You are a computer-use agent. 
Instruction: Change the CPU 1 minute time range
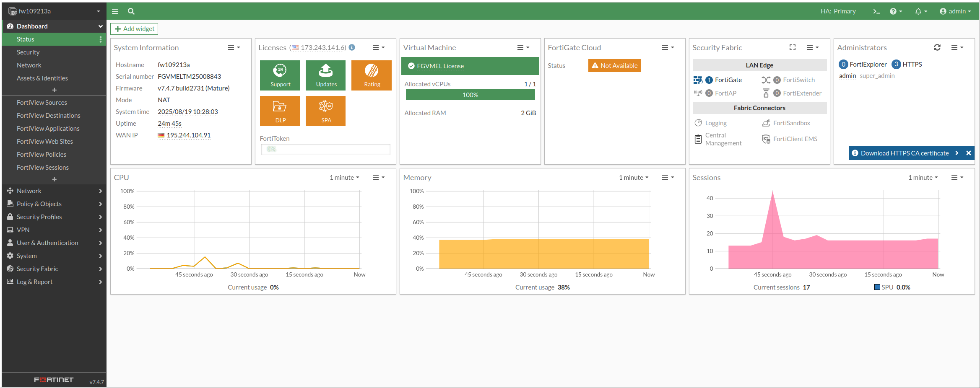[344, 177]
